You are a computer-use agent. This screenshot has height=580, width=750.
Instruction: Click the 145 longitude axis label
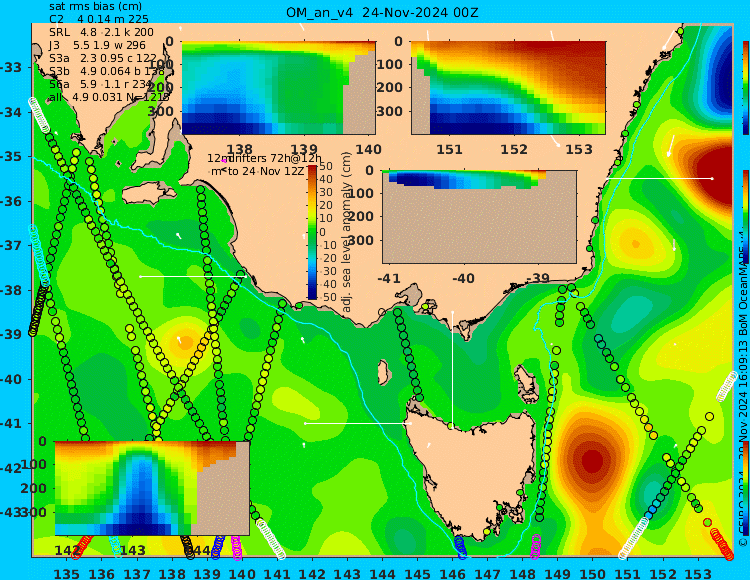417,573
